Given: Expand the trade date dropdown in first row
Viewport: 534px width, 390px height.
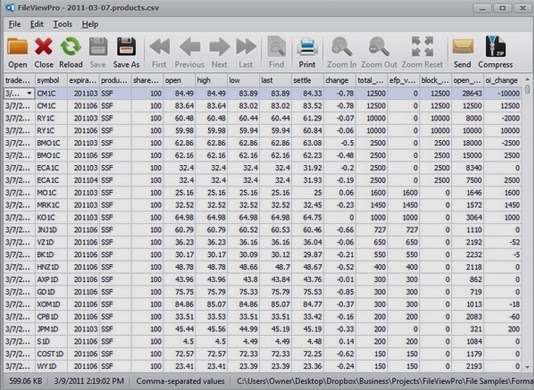Looking at the screenshot, I should click(x=29, y=93).
